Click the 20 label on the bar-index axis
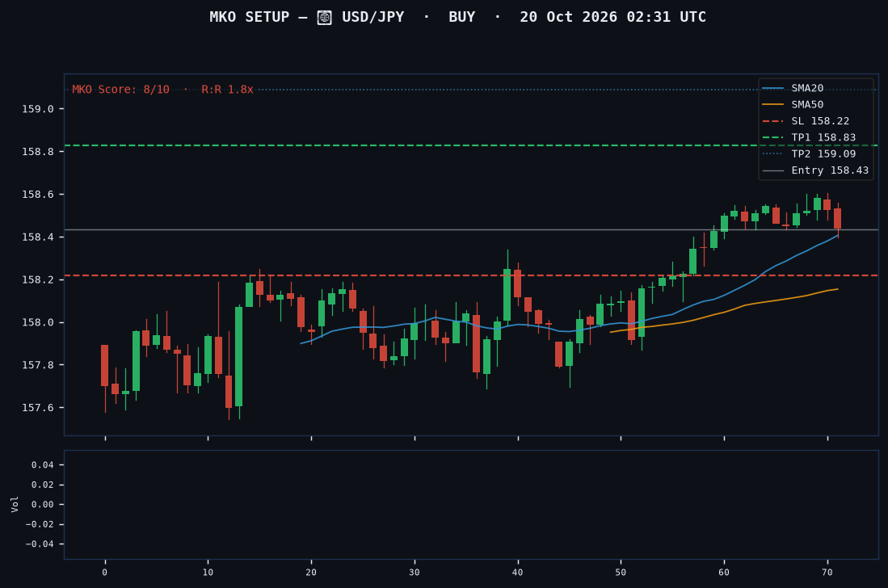This screenshot has height=588, width=888. tap(311, 572)
